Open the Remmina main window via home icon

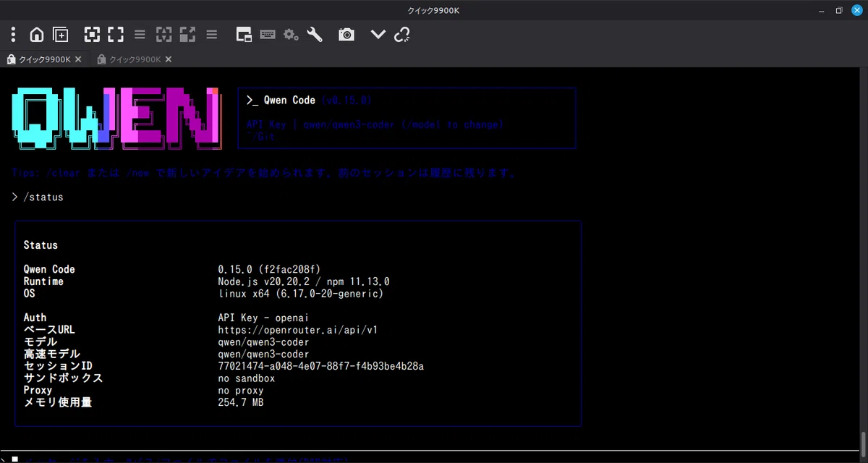tap(37, 34)
